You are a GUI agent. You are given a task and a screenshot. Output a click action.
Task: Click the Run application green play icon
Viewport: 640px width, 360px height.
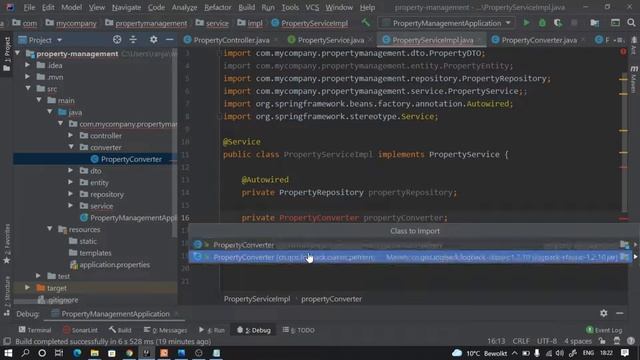tap(526, 23)
